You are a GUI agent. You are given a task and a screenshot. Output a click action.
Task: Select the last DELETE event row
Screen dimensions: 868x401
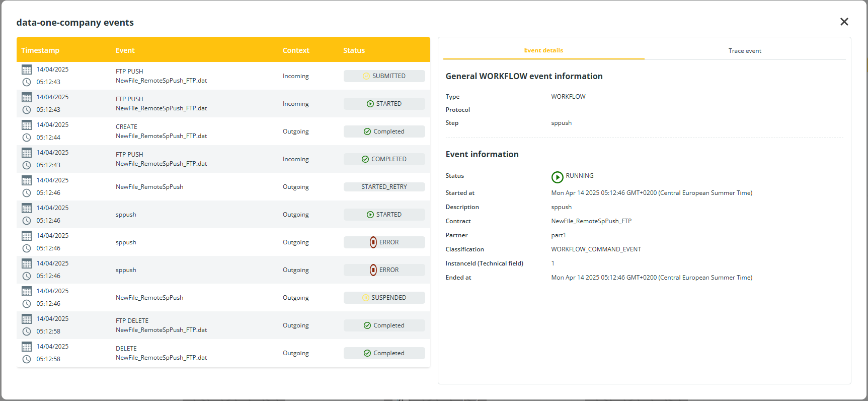[161, 353]
